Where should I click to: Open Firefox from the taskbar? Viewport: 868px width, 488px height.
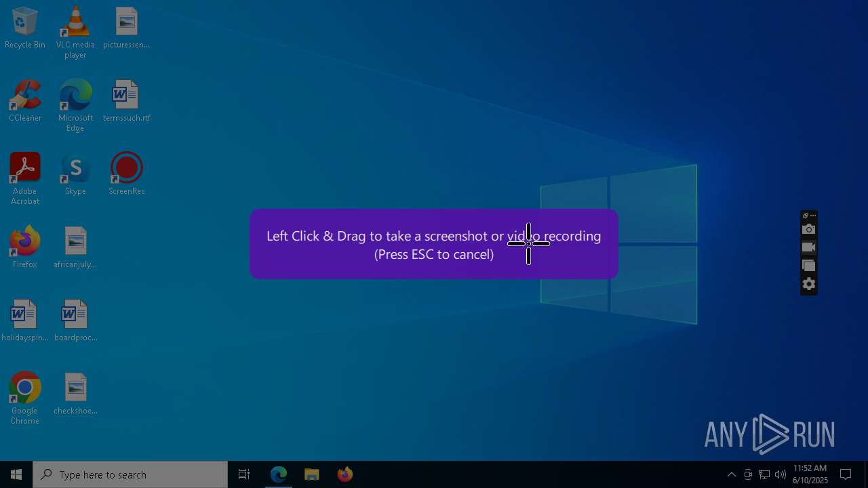(344, 474)
